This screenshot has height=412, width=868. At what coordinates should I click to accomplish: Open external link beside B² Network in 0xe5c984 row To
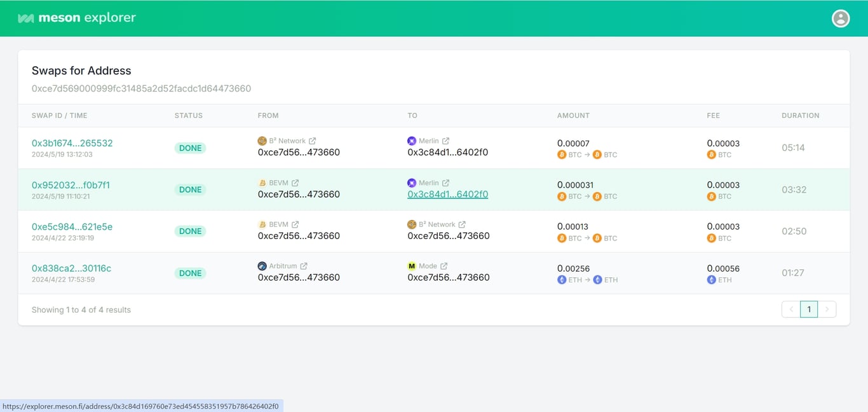click(x=462, y=224)
